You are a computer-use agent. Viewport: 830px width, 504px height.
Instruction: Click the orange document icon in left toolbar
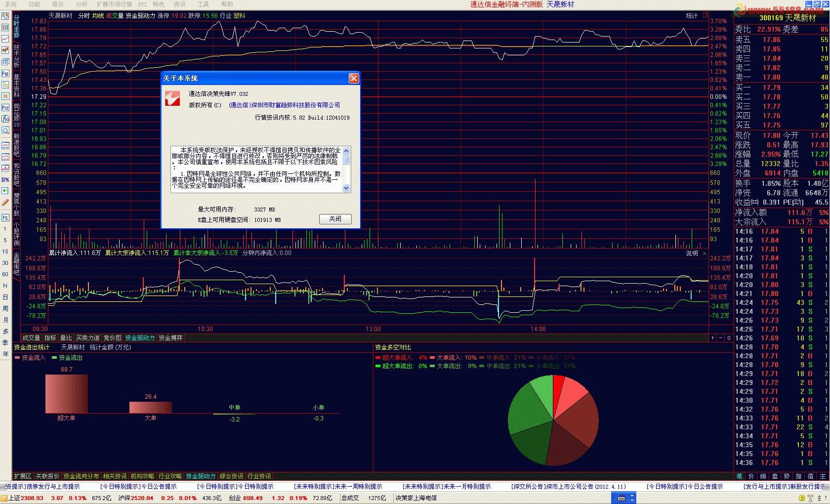pyautogui.click(x=5, y=96)
